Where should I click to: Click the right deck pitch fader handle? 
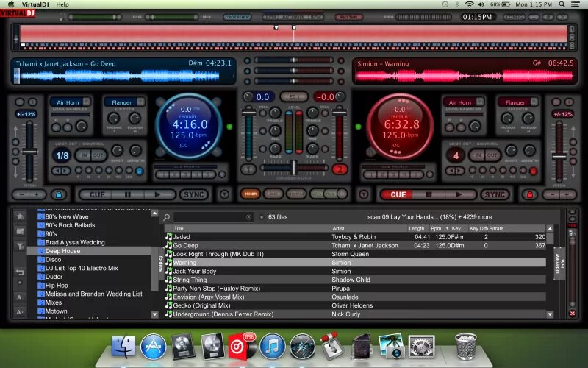point(559,157)
